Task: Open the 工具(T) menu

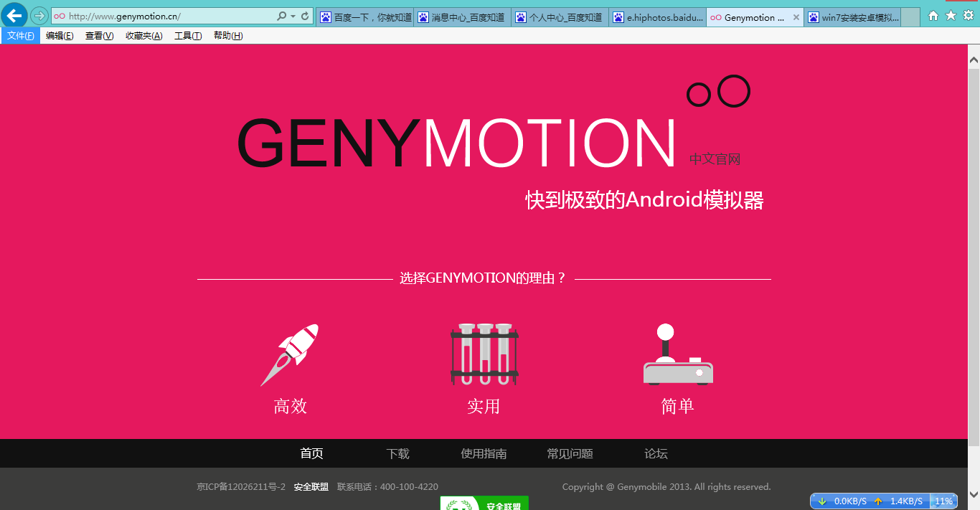Action: pos(188,36)
